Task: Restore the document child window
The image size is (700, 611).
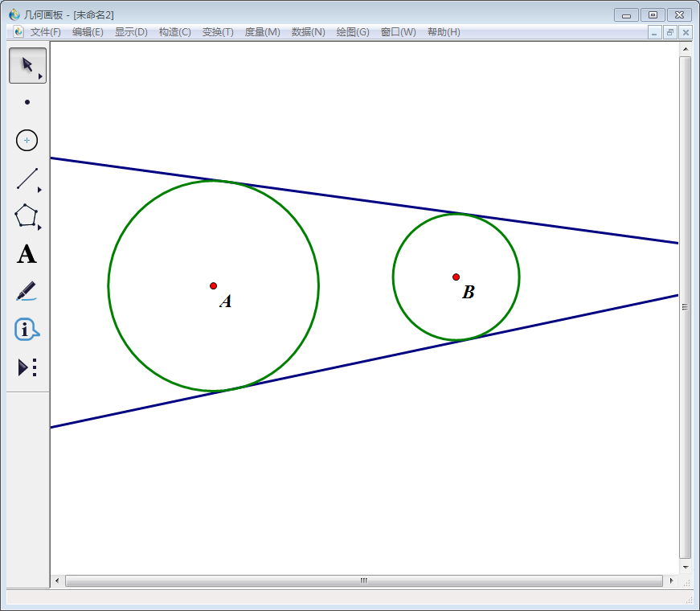Action: pos(670,32)
